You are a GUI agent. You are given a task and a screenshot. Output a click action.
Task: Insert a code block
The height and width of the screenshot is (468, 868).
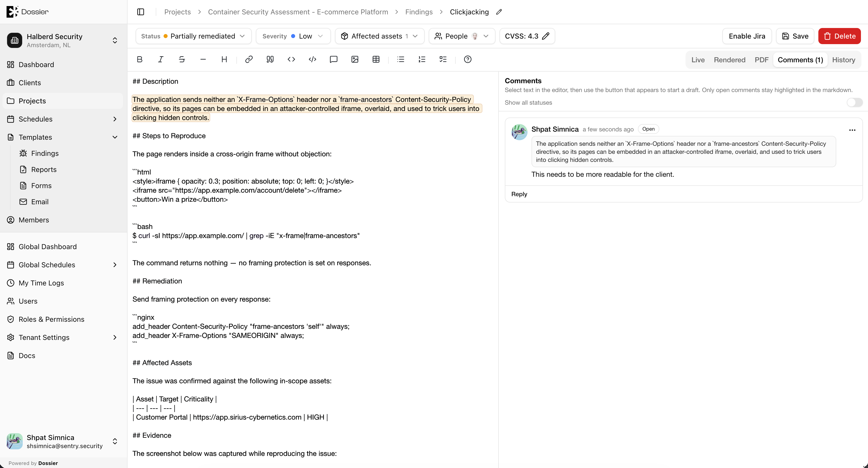(312, 59)
